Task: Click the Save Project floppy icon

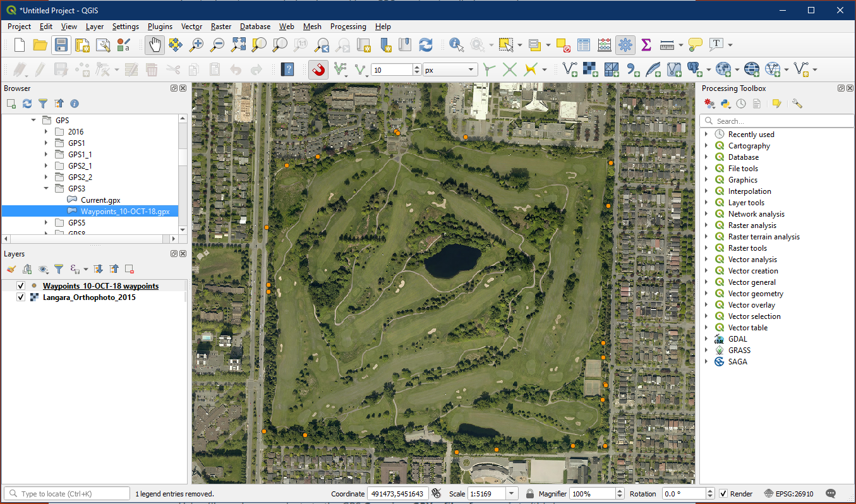Action: (61, 45)
